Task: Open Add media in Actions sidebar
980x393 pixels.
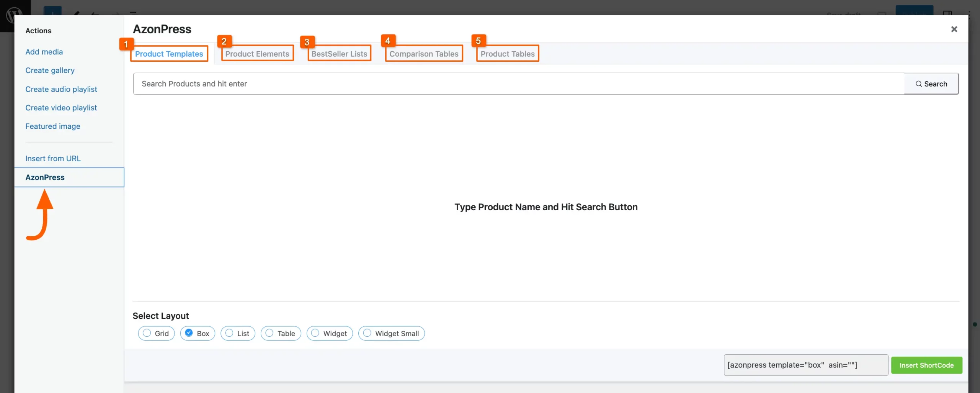Action: (44, 52)
